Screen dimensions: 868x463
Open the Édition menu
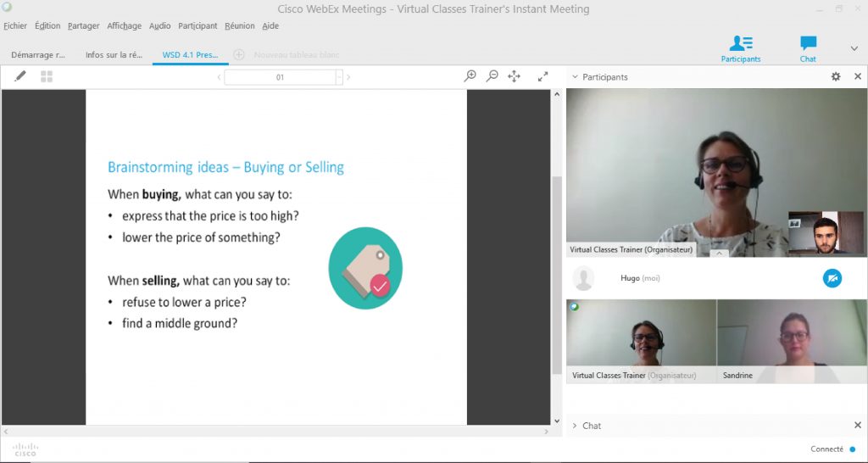(47, 25)
